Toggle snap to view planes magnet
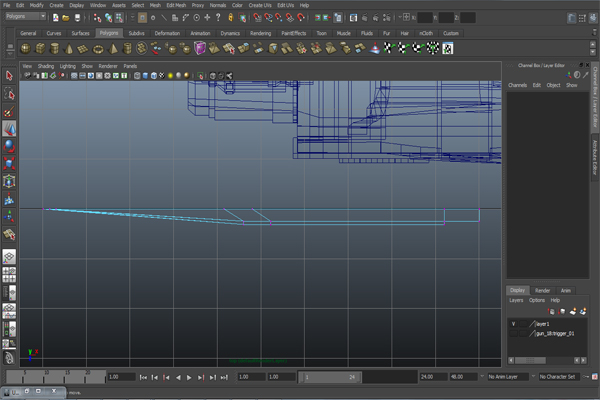This screenshot has width=600, height=400. pyautogui.click(x=290, y=18)
